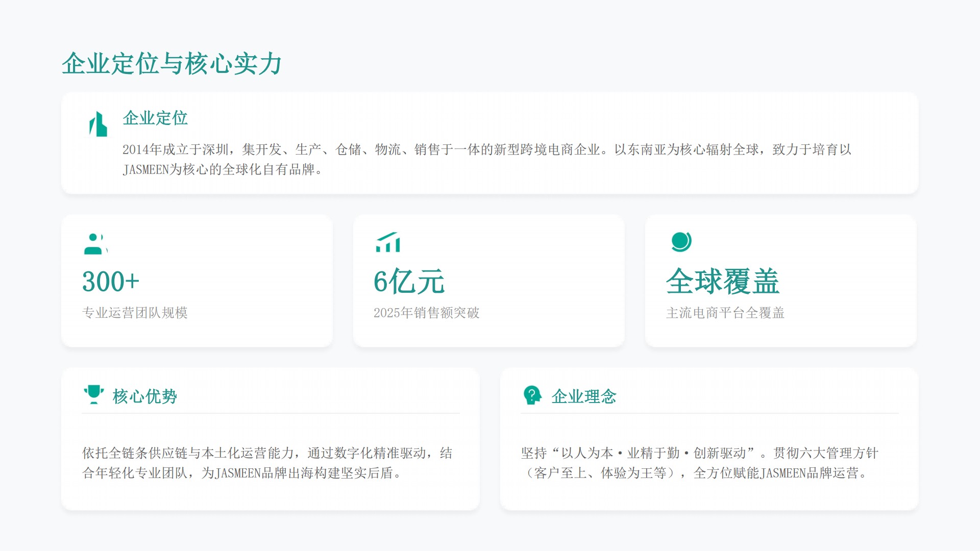This screenshot has width=980, height=551.
Task: Click the paragraph starting with 依托全链条供应链
Action: tap(267, 463)
